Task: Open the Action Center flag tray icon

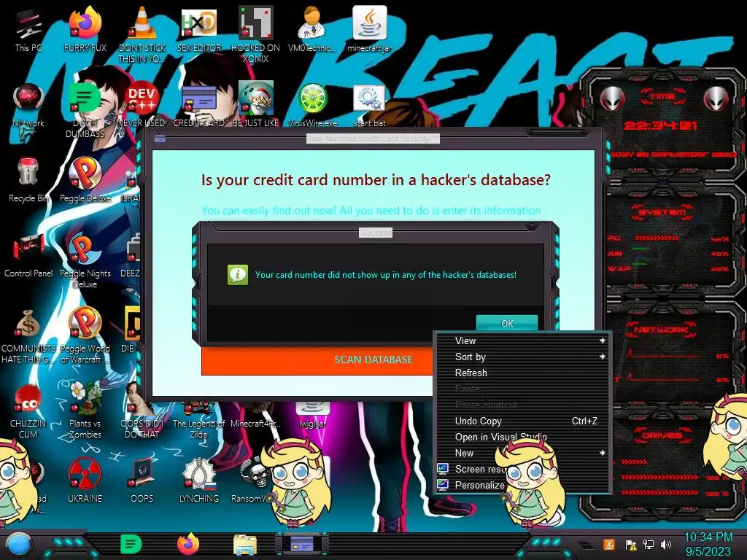Action: click(631, 545)
